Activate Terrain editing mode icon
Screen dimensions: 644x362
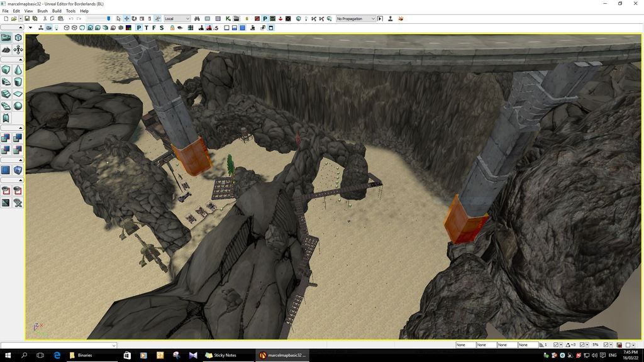click(6, 50)
